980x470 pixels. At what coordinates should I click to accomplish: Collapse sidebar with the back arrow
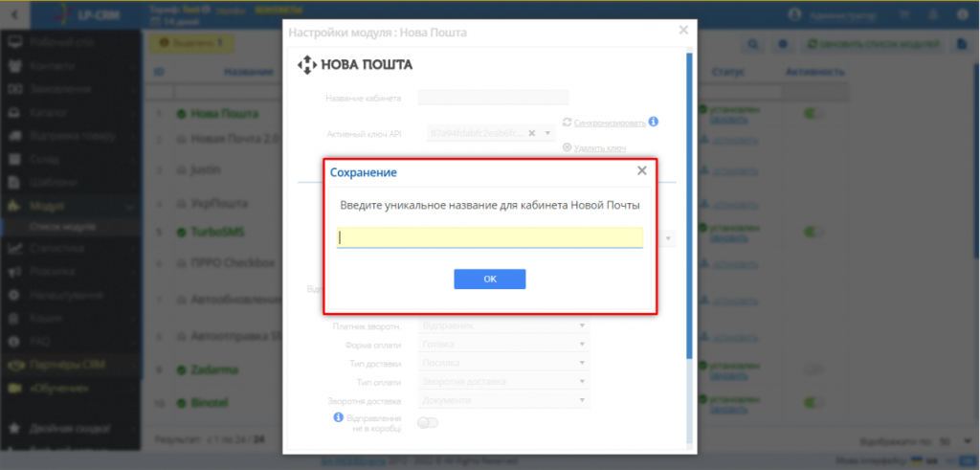pyautogui.click(x=14, y=13)
